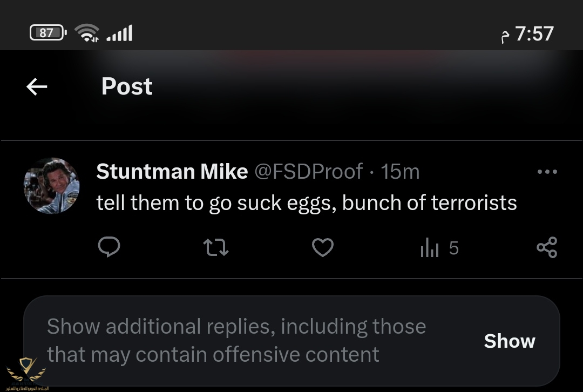Click the winged logo watermark

pyautogui.click(x=26, y=373)
